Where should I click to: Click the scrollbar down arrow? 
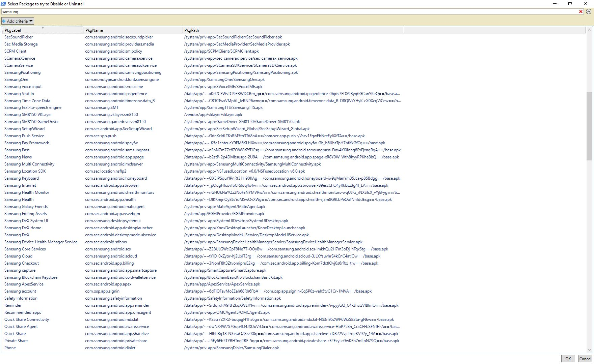(589, 350)
